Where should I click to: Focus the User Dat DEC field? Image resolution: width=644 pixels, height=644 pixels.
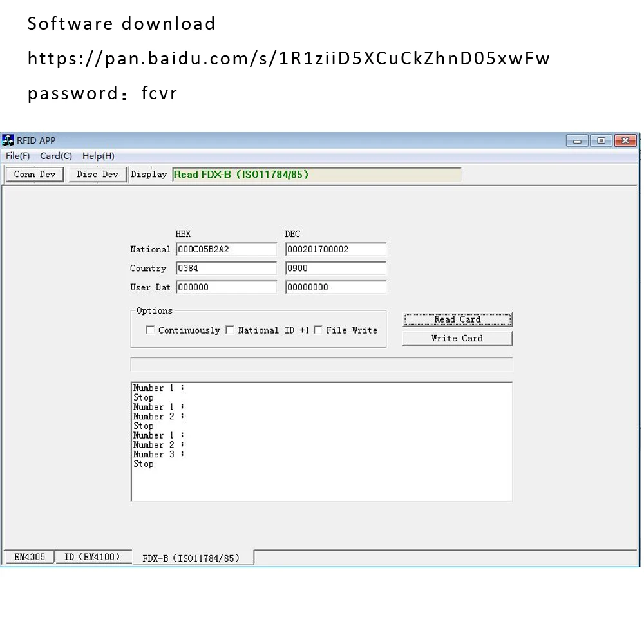tap(336, 287)
